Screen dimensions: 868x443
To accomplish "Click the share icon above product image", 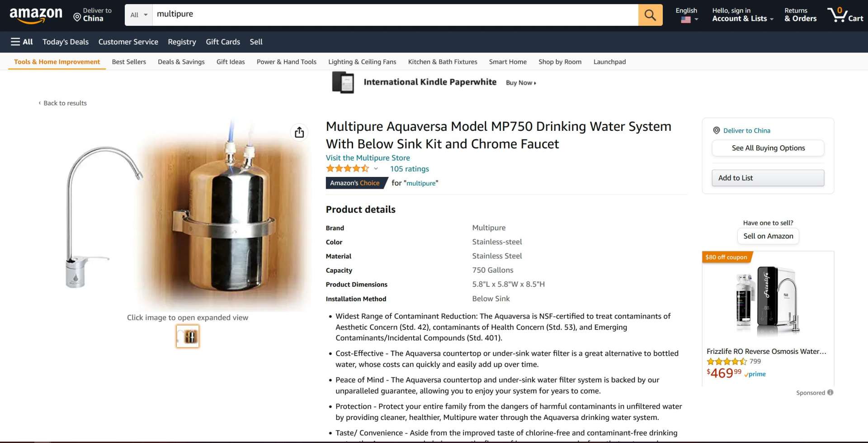I will coord(299,132).
